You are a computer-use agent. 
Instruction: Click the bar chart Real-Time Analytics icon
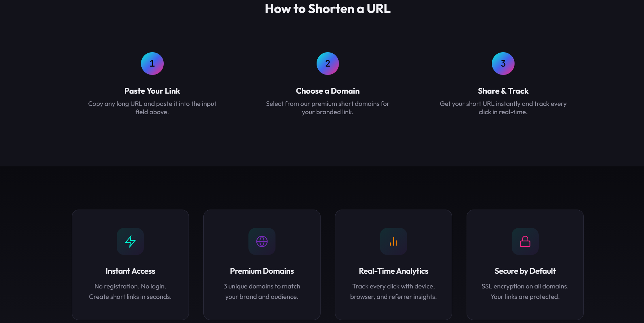[393, 241]
